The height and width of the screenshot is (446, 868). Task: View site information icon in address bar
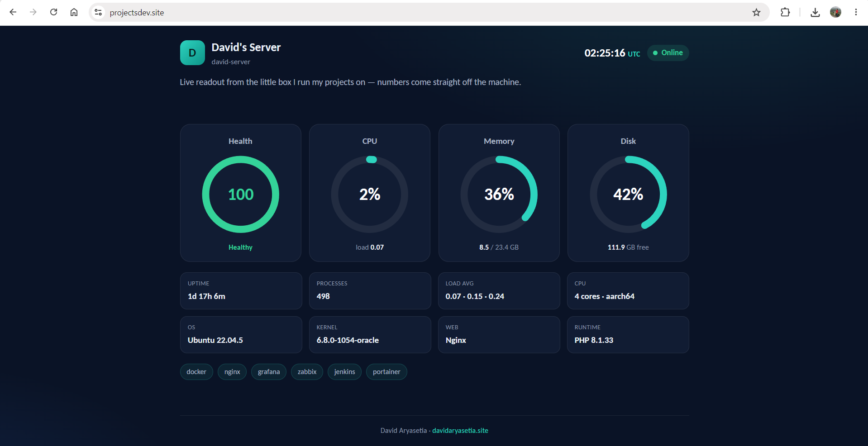coord(98,12)
